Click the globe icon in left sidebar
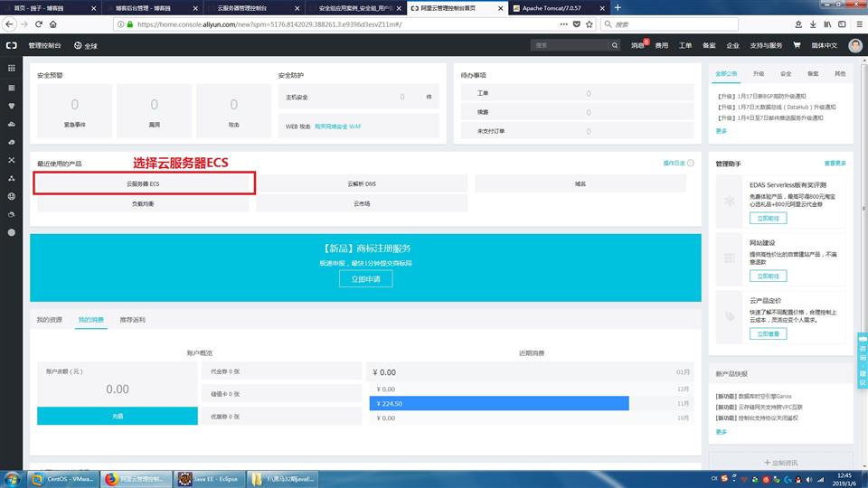 11,196
